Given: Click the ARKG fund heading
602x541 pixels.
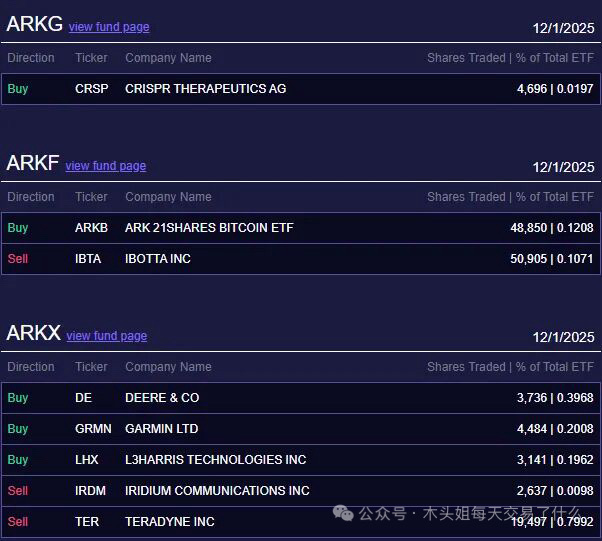Looking at the screenshot, I should tap(35, 24).
